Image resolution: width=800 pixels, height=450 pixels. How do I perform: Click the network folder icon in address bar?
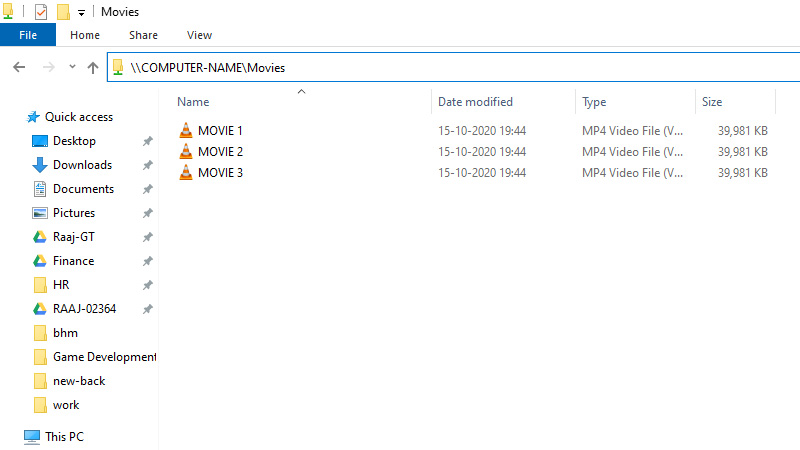(x=118, y=67)
